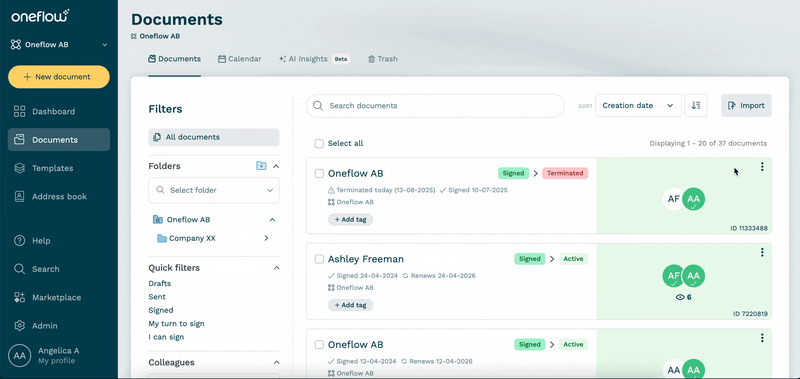Apply the Signed quick filter
The width and height of the screenshot is (800, 379).
[161, 310]
